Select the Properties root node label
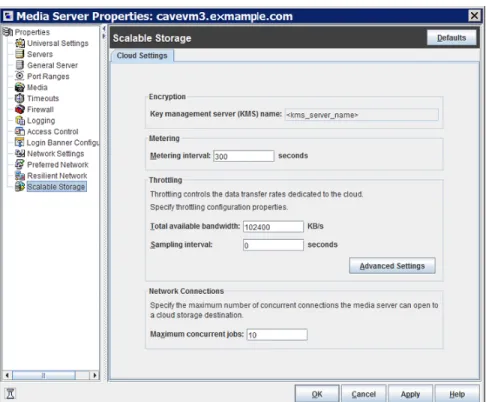This screenshot has width=486, height=402. pyautogui.click(x=32, y=32)
